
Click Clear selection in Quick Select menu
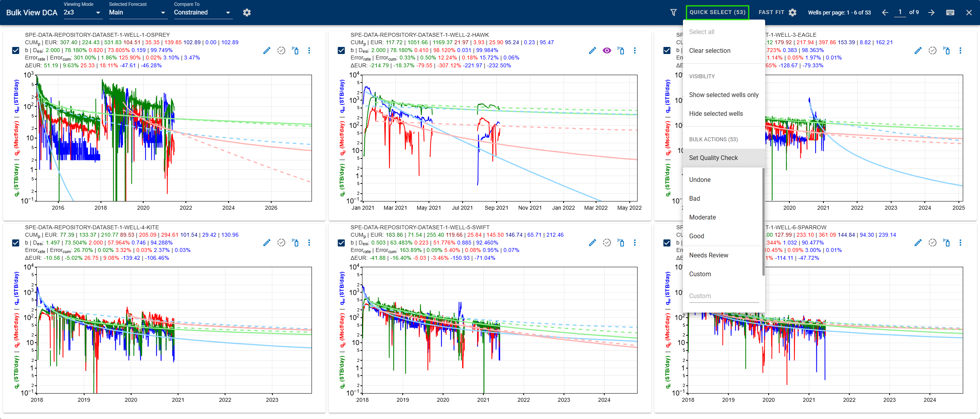[x=710, y=50]
